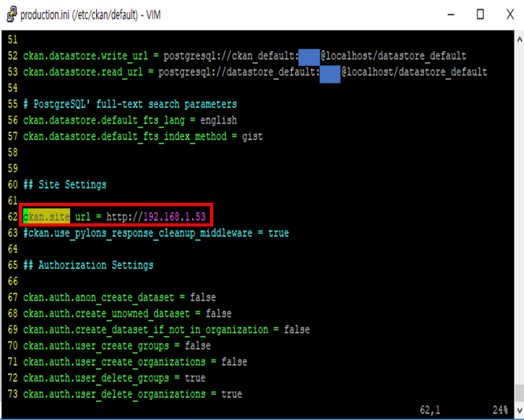The height and width of the screenshot is (420, 524).
Task: Click the PuTTY icon in title bar
Action: pyautogui.click(x=11, y=15)
